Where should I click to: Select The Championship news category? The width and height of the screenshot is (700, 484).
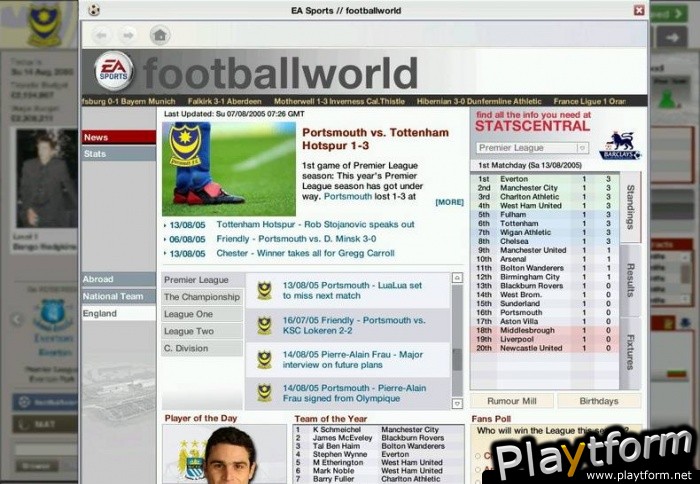[202, 297]
